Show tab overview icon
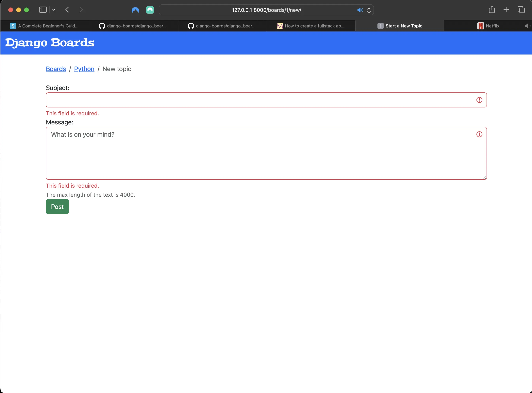The width and height of the screenshot is (532, 393). coord(521,10)
